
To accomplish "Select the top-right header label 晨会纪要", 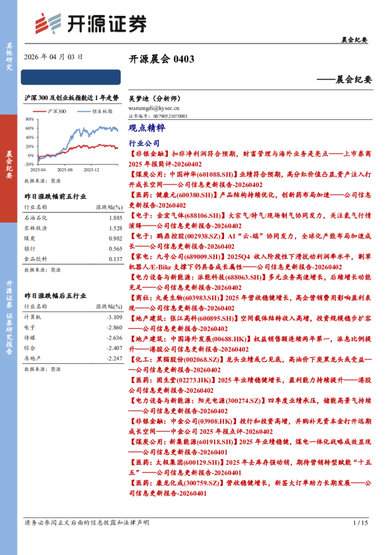I will [354, 40].
